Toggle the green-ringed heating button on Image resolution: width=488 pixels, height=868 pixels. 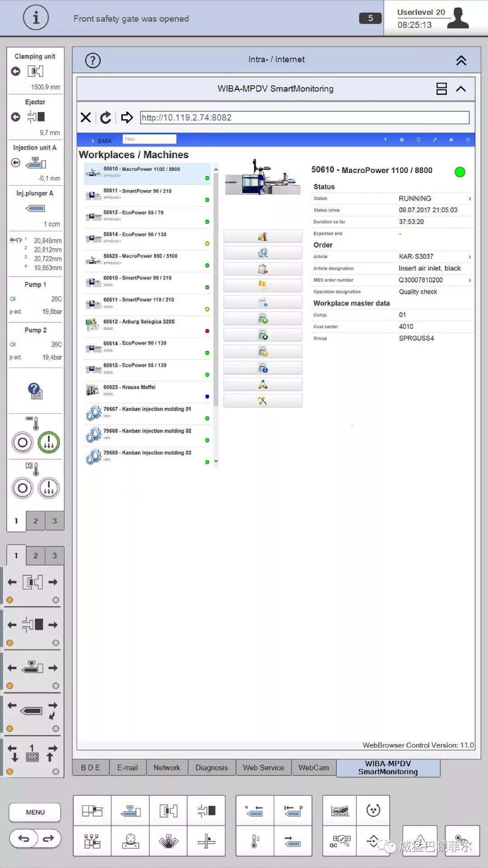coord(48,443)
